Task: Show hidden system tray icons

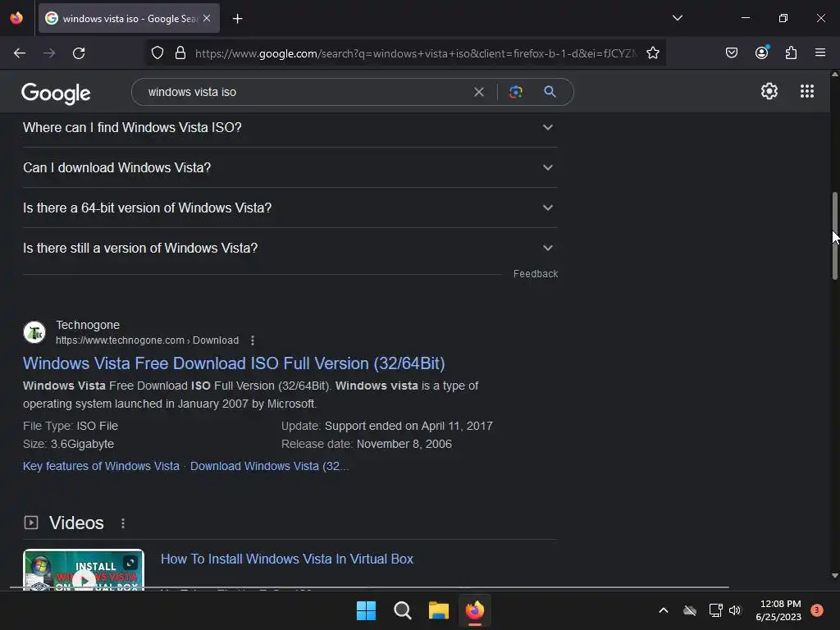Action: click(663, 610)
